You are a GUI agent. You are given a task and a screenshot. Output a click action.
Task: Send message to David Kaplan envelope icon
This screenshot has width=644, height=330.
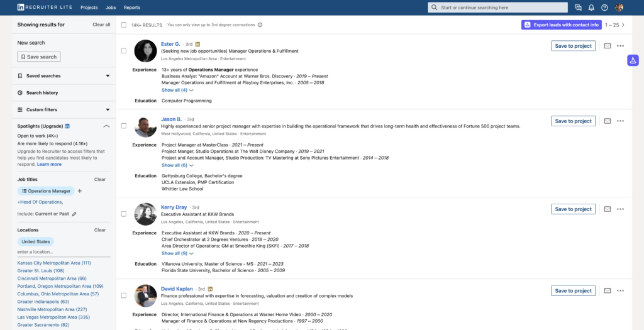click(608, 290)
